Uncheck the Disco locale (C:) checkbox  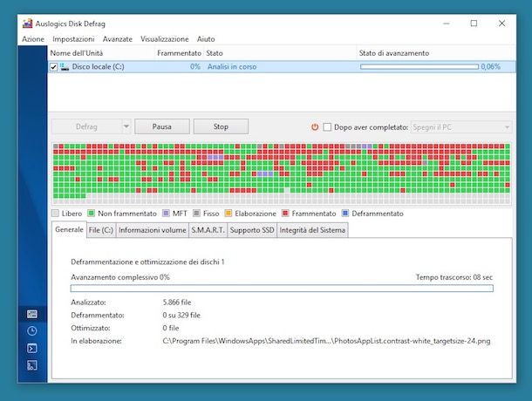pos(53,67)
